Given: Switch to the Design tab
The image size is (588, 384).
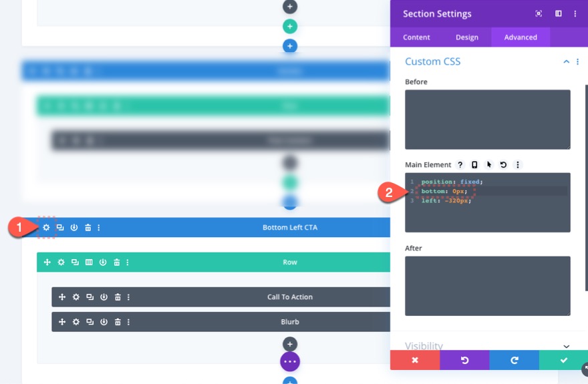Looking at the screenshot, I should (467, 37).
